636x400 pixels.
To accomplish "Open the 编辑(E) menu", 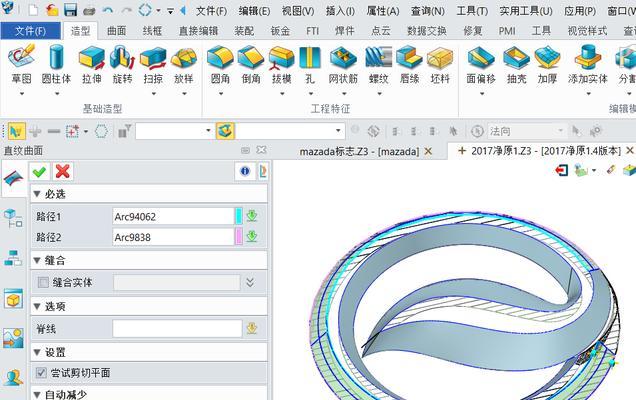I will (254, 11).
